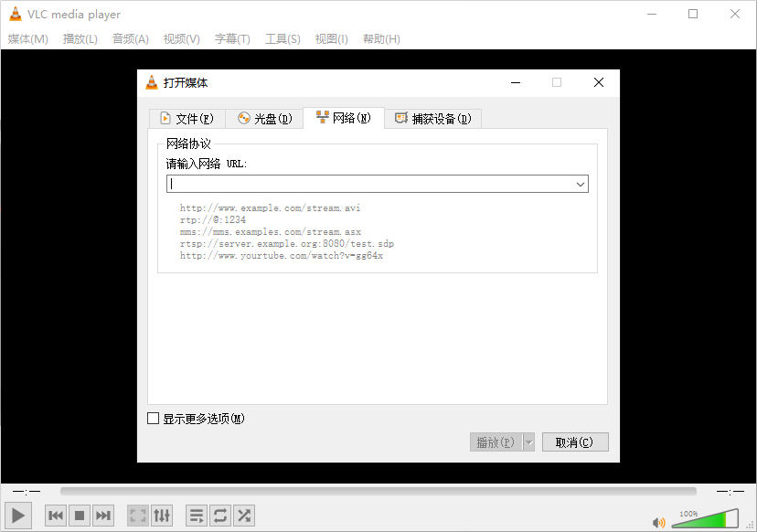
Task: Toggle the playlist view icon
Action: (x=196, y=515)
